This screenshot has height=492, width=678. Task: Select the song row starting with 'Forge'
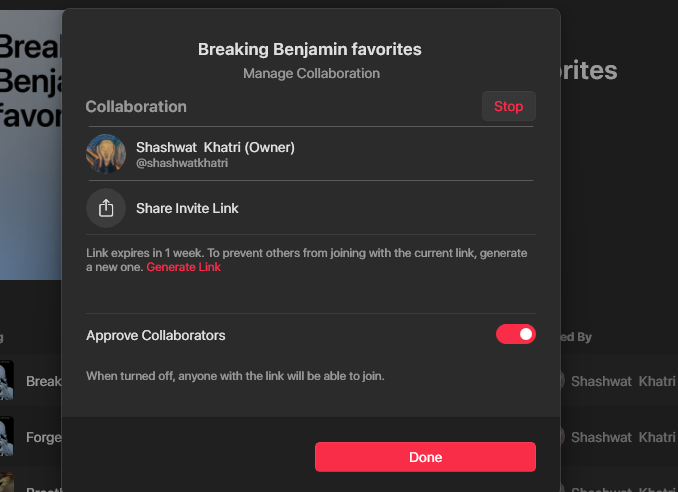pos(43,436)
